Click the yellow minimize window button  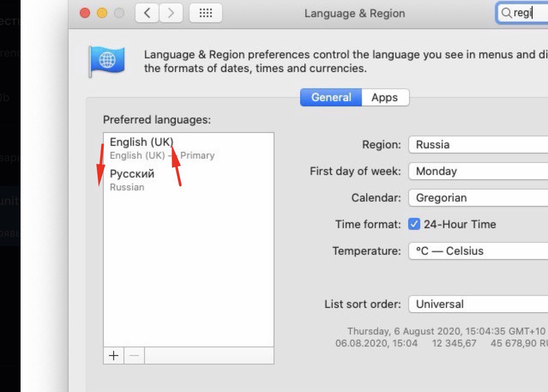click(x=102, y=13)
